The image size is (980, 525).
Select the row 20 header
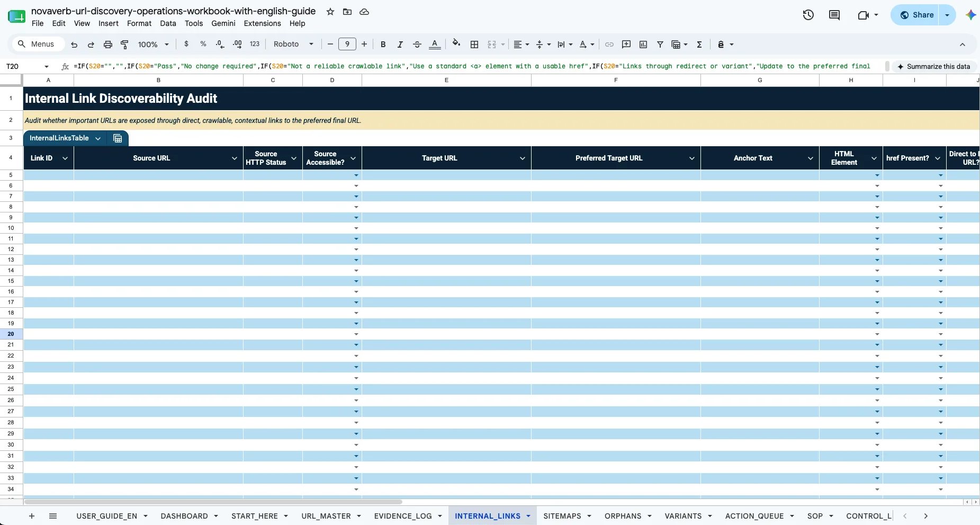pyautogui.click(x=11, y=334)
